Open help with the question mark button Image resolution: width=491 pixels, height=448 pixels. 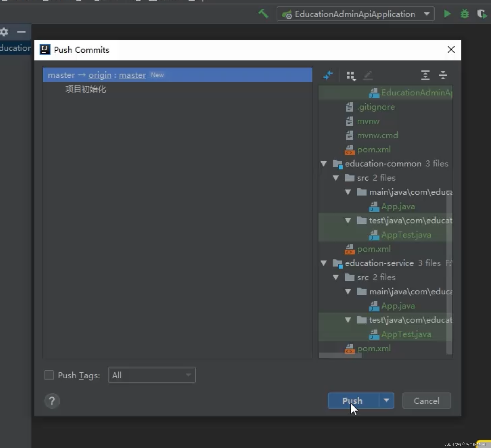pyautogui.click(x=52, y=401)
